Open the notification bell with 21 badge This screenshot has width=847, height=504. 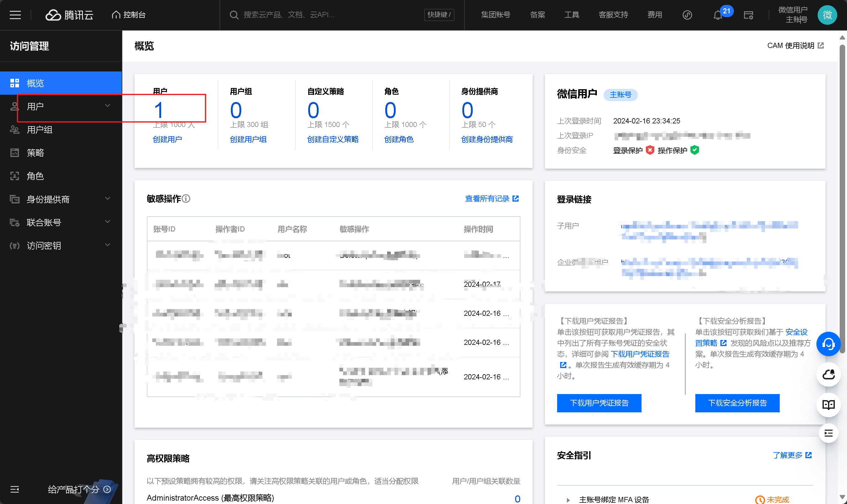pyautogui.click(x=717, y=15)
